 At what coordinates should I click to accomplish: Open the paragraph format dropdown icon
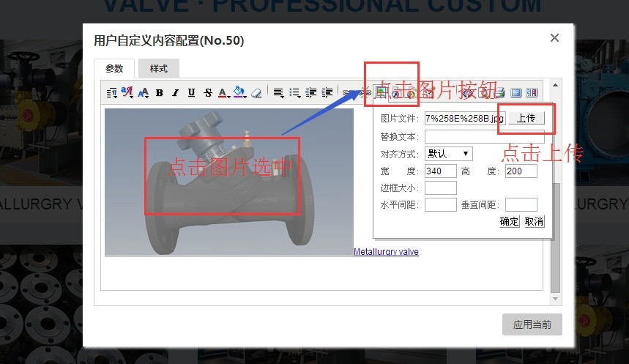tap(111, 93)
